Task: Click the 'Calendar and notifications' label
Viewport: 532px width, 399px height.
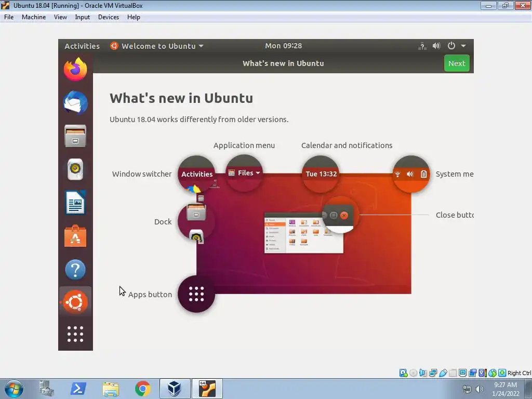Action: [347, 145]
